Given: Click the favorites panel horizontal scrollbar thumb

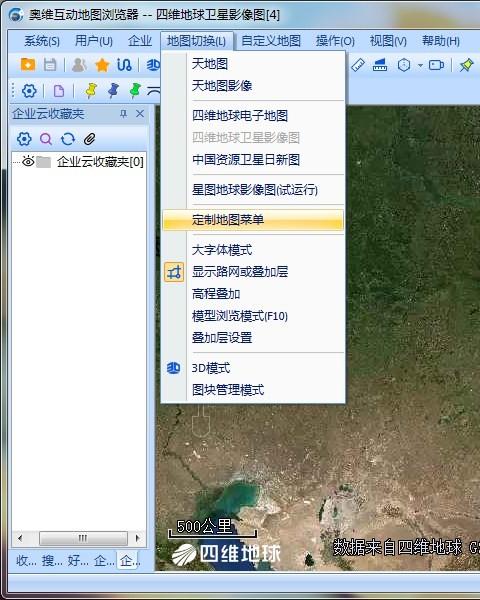Looking at the screenshot, I should (x=83, y=538).
